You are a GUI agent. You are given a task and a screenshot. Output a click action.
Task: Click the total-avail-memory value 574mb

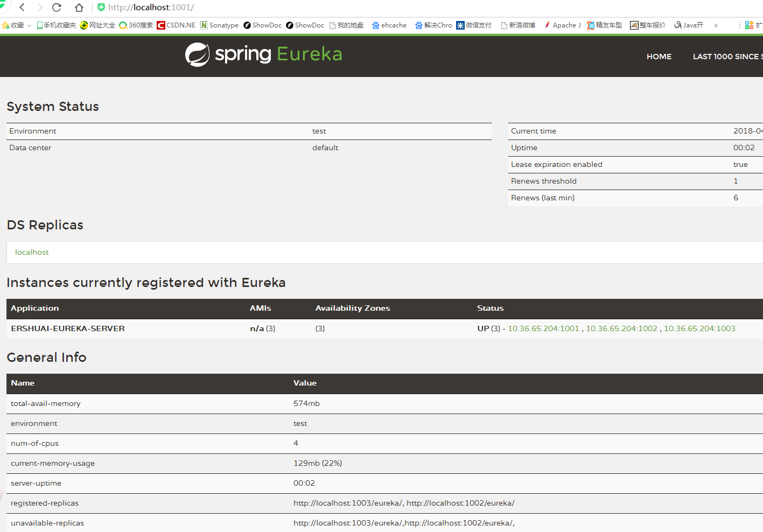coord(306,403)
